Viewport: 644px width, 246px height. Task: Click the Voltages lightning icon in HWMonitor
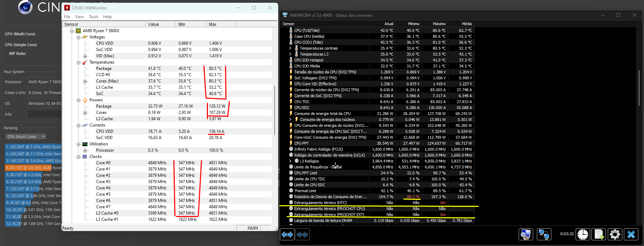click(x=85, y=37)
